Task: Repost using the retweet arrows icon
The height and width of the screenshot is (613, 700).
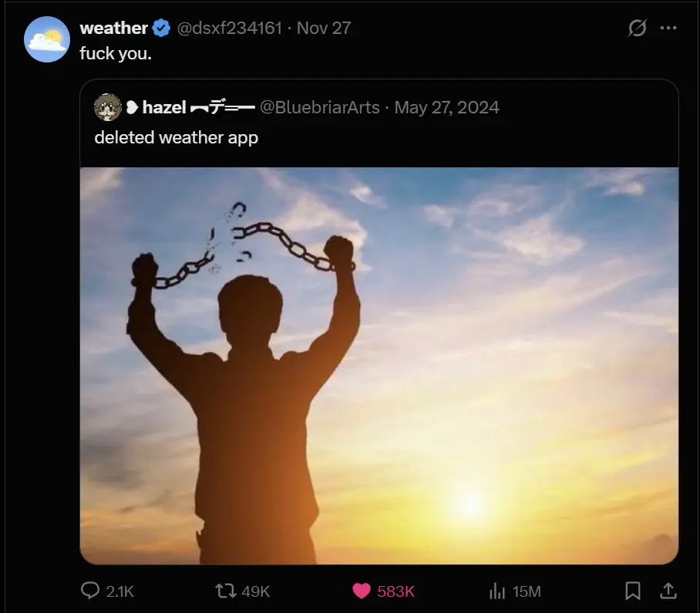Action: (x=225, y=591)
